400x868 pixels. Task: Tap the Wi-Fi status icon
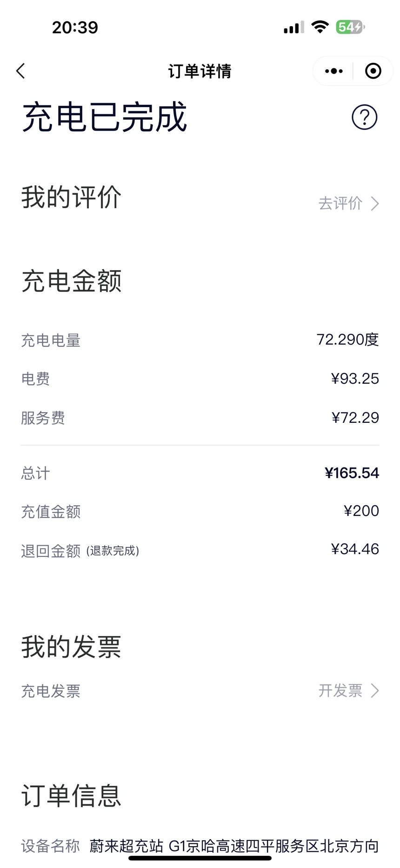click(x=320, y=27)
